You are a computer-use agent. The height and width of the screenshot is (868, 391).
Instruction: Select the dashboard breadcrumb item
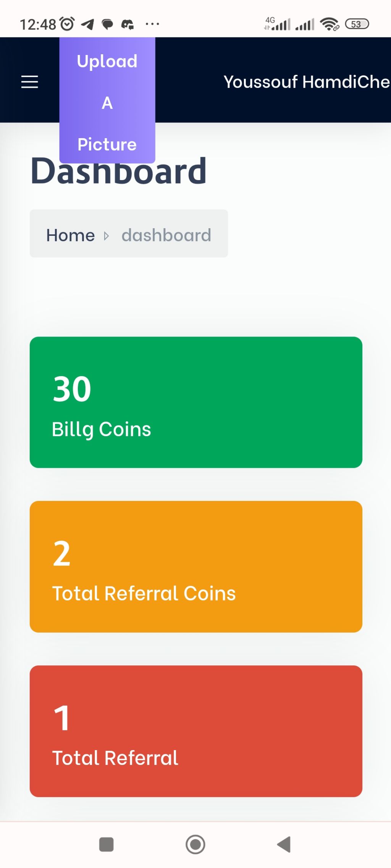pos(166,235)
